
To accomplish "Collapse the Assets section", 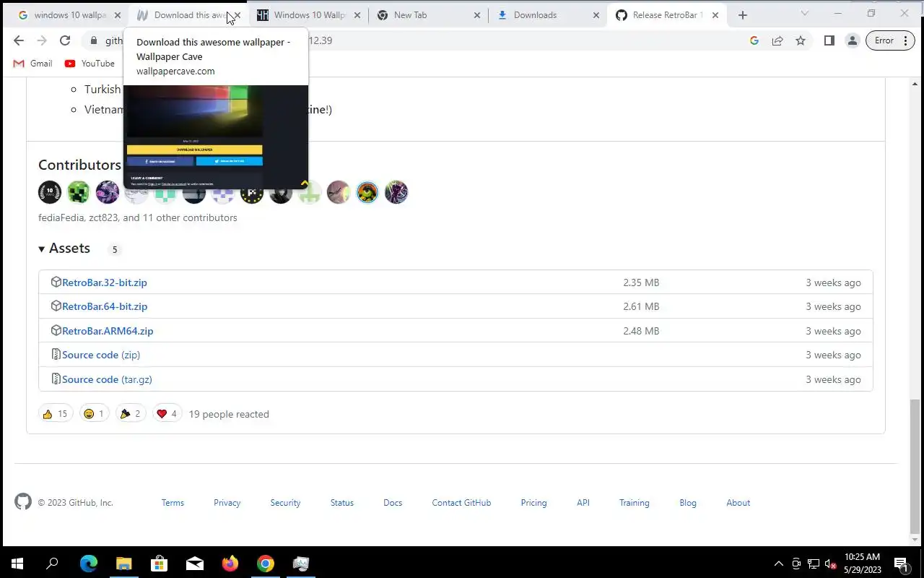I will 64,248.
